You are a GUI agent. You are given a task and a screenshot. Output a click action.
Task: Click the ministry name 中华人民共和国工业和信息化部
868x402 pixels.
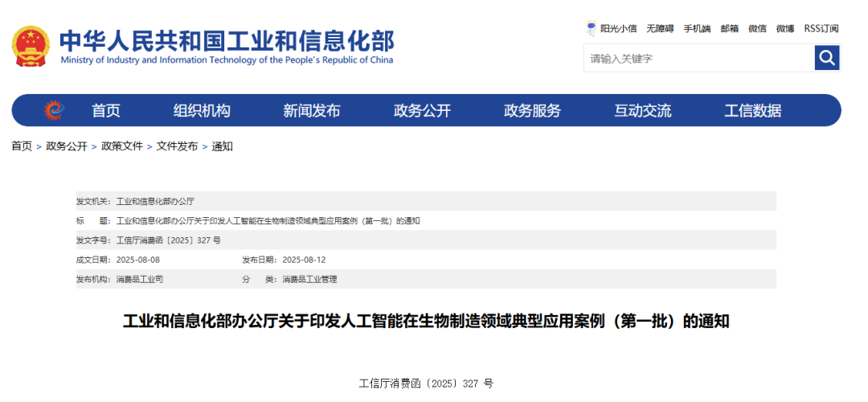pyautogui.click(x=227, y=40)
